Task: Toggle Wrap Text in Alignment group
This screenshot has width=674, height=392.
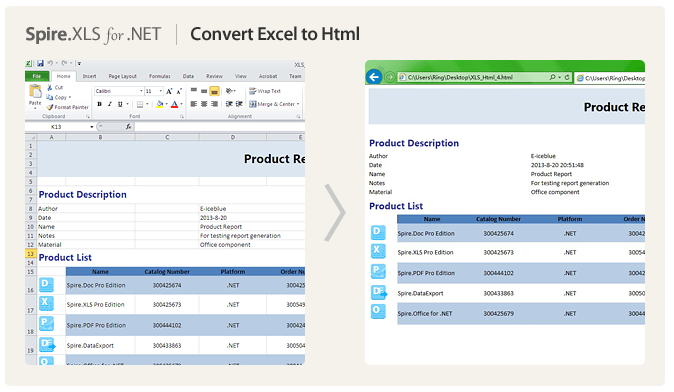Action: click(x=265, y=91)
